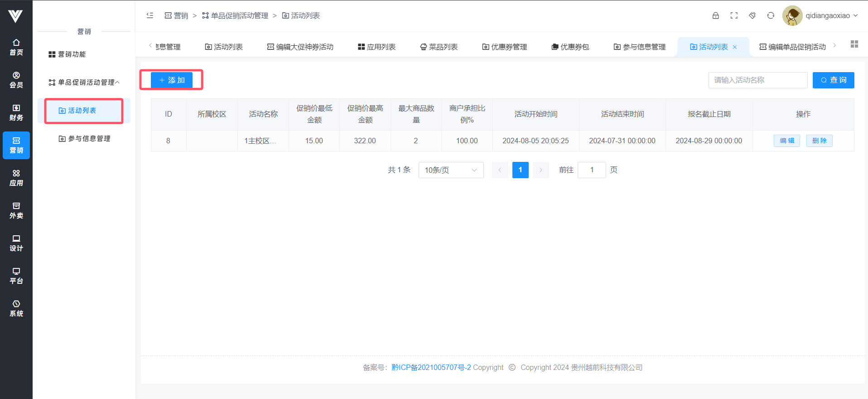Collapse the sidebar with menu fold icon
The image size is (868, 399).
(150, 15)
